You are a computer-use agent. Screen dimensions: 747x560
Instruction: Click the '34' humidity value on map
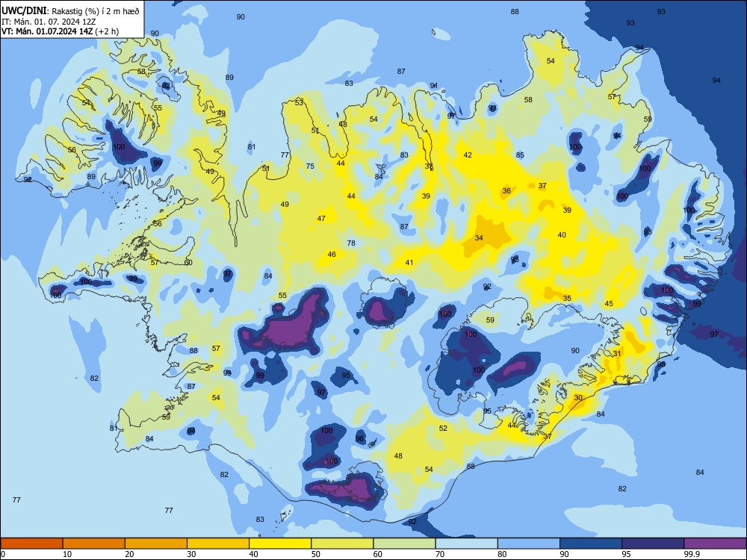(x=479, y=237)
